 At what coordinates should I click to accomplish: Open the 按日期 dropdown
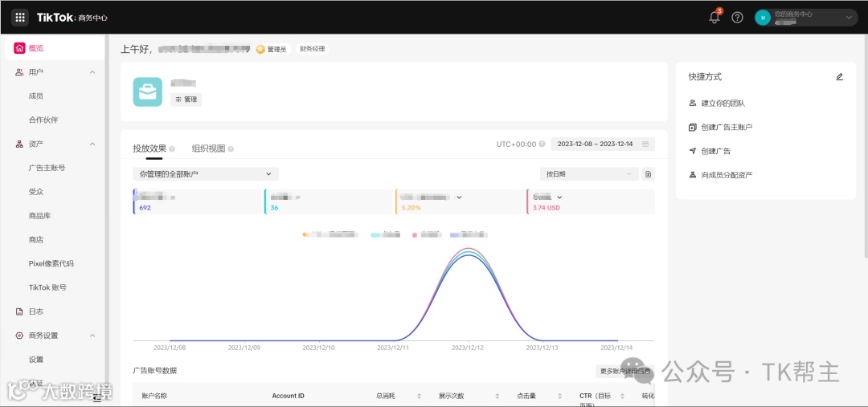coord(589,173)
